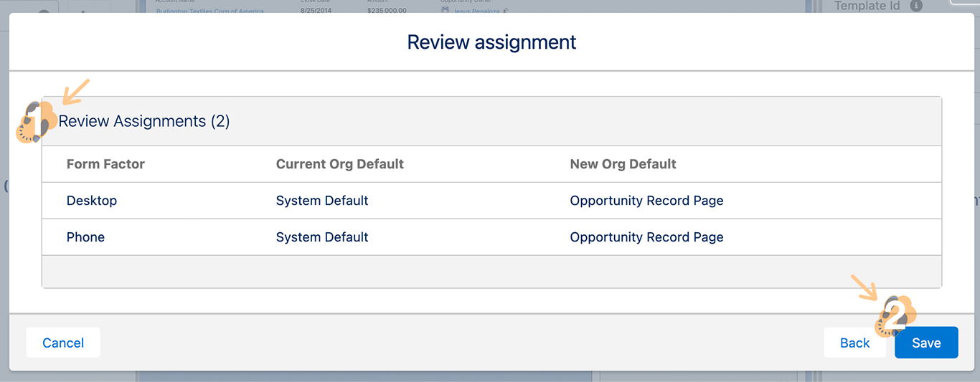Viewport: 980px width, 382px height.
Task: Click the arrow pointing at Review Assignments
Action: [x=76, y=90]
